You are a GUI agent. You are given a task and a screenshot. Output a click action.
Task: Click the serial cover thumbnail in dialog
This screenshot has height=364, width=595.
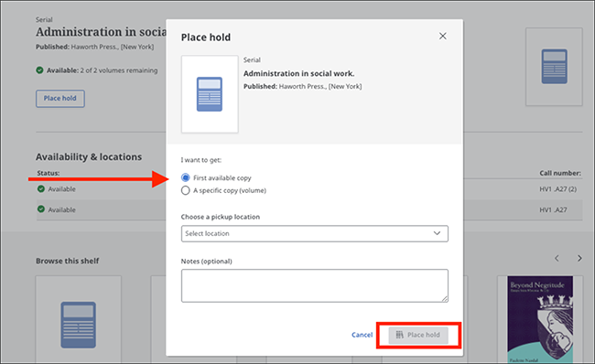point(210,94)
